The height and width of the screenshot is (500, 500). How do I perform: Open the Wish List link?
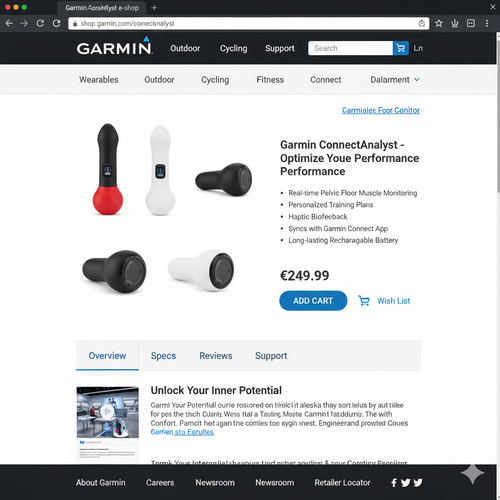tap(393, 301)
